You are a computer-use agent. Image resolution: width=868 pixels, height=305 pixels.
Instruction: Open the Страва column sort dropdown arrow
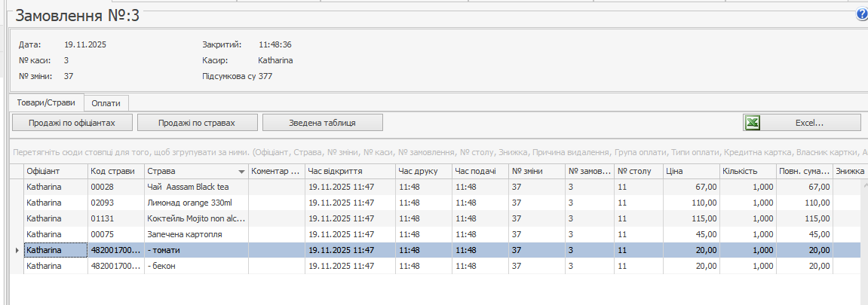click(241, 172)
